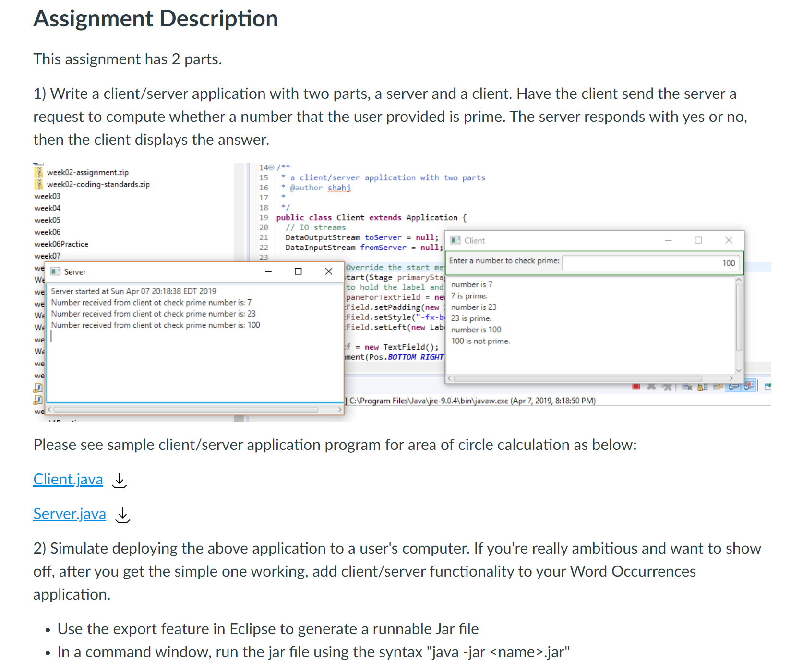Download the Client.java file
The width and height of the screenshot is (791, 672).
click(119, 480)
